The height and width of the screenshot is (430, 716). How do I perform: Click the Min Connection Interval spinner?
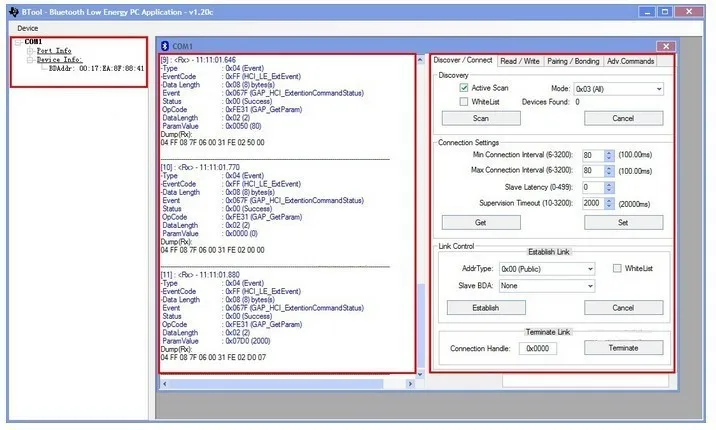[x=609, y=155]
